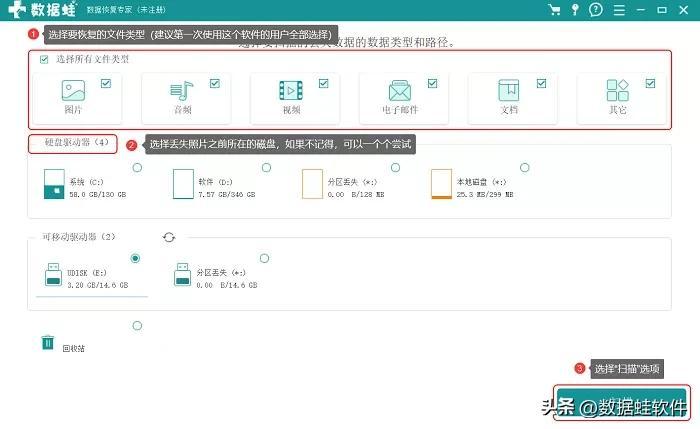Select hard disk 分区丢失 128 MB radio button
700x429 pixels.
396,167
